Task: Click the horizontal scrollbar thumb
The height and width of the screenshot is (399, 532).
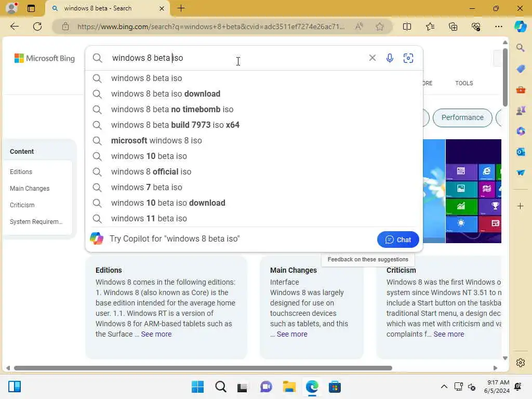Action: [x=203, y=368]
